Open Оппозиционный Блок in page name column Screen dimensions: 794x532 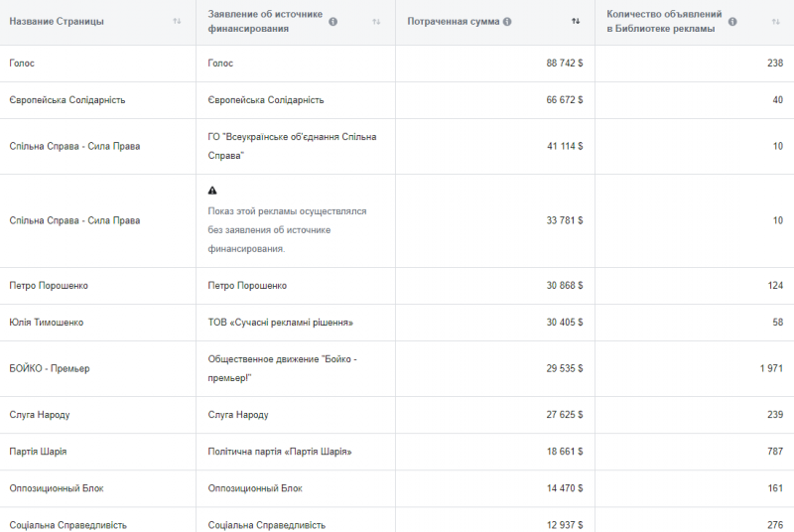(57, 488)
